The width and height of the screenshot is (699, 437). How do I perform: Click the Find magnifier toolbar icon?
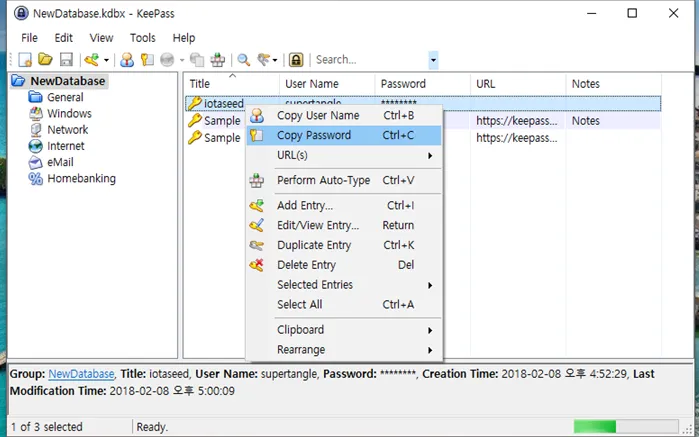point(243,60)
